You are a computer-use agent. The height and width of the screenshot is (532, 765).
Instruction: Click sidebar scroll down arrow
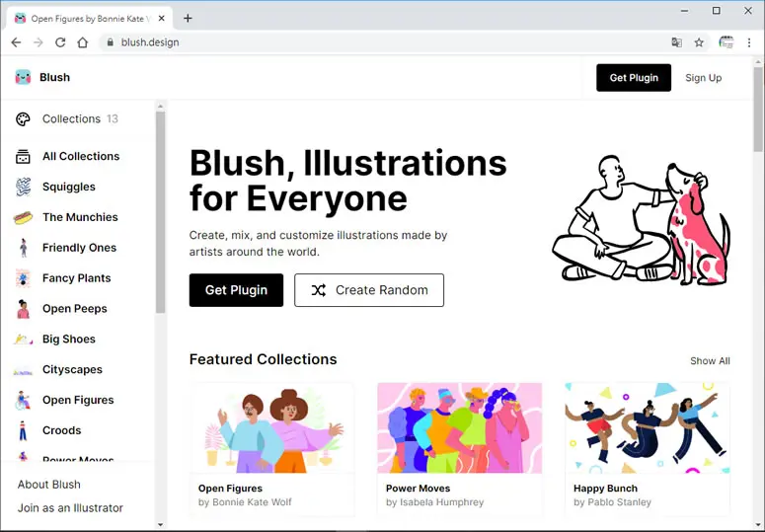(161, 525)
